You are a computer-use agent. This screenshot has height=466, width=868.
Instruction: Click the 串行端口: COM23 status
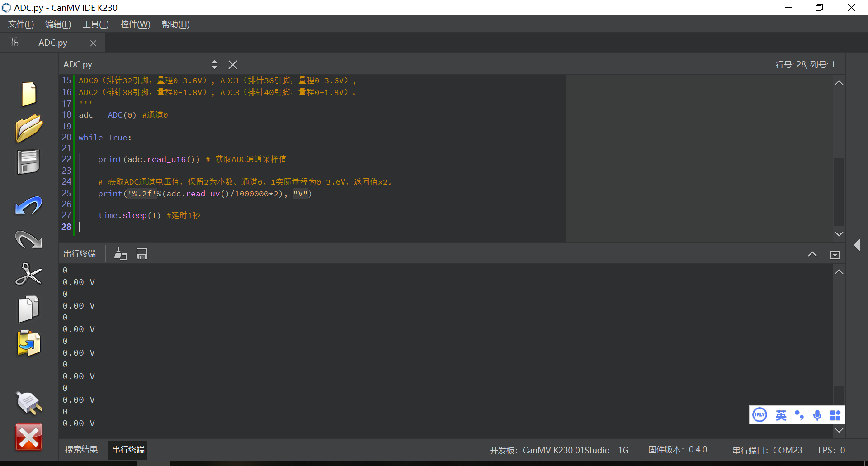(x=767, y=450)
